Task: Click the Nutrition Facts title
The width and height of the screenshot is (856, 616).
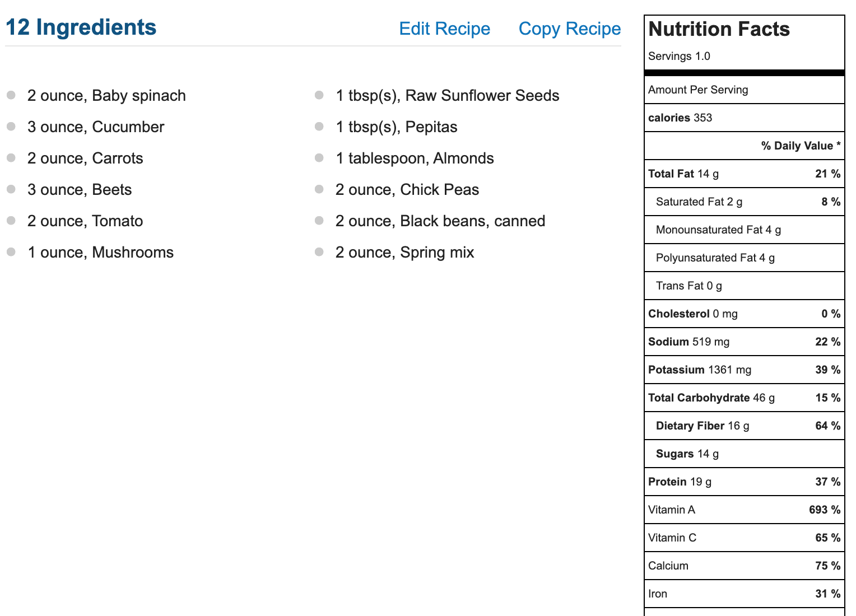Action: (x=719, y=29)
